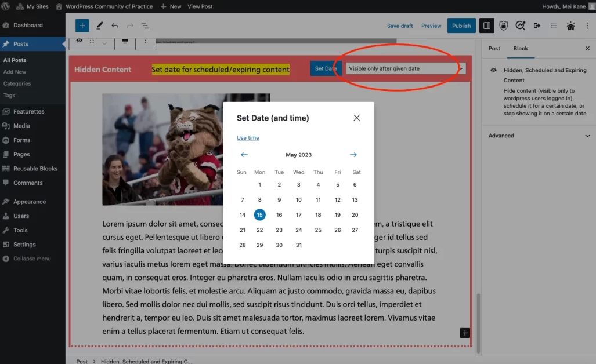Screen dimensions: 596x364
Task: Click Preview button
Action: [431, 26]
